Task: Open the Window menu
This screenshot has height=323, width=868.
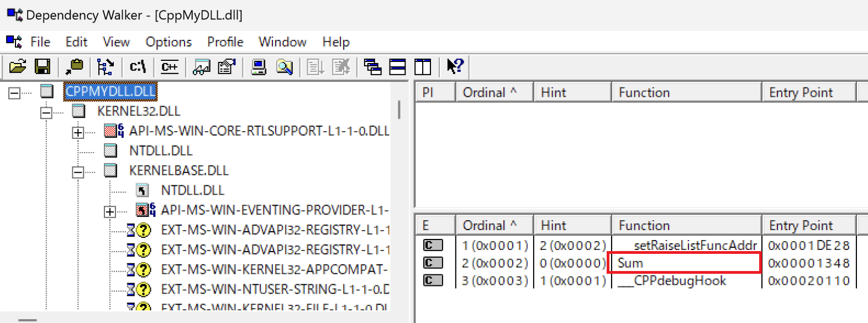Action: pos(282,42)
